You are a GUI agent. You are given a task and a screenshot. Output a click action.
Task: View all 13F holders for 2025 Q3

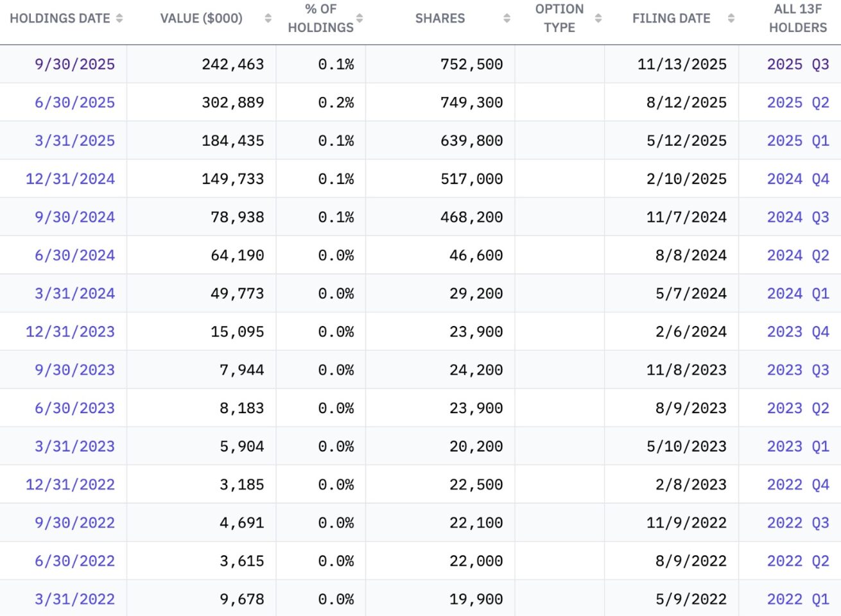pyautogui.click(x=798, y=64)
